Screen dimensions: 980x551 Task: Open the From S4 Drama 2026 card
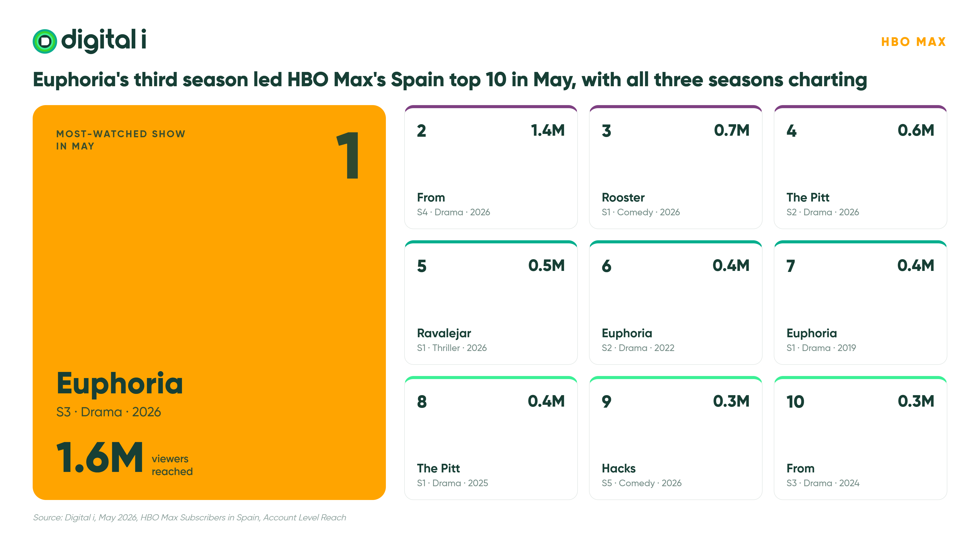point(491,167)
